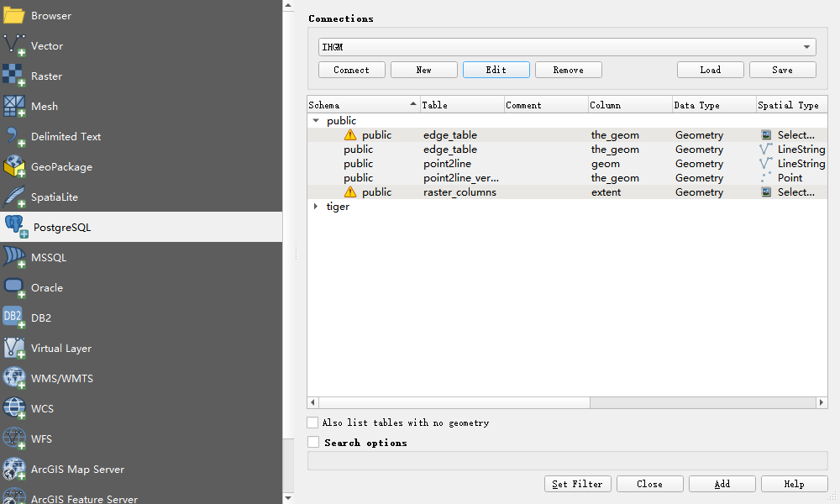Click LineString icon in second edge_table row
Image resolution: width=840 pixels, height=504 pixels.
pos(766,149)
